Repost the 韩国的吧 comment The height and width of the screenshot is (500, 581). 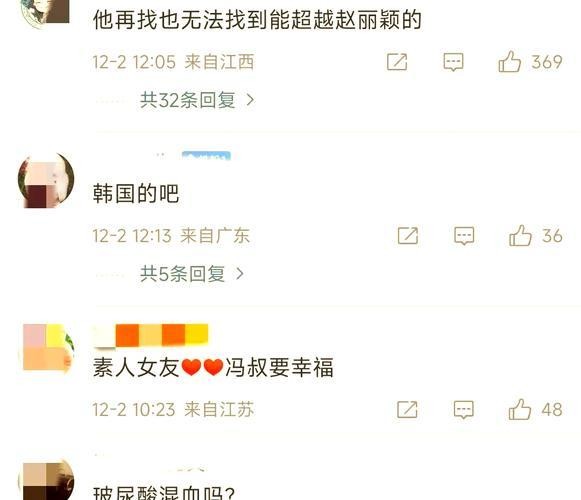(x=408, y=236)
